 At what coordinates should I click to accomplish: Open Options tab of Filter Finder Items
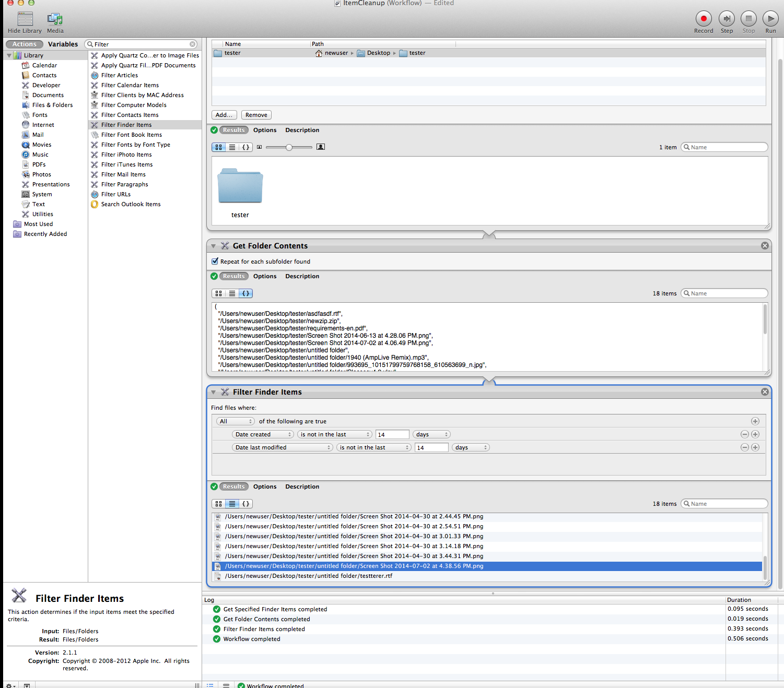click(265, 487)
